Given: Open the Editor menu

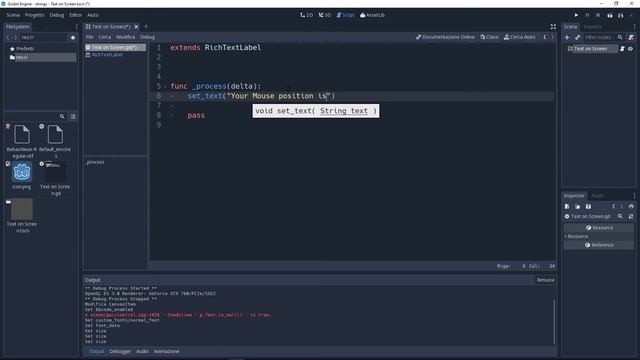Looking at the screenshot, I should click(76, 15).
